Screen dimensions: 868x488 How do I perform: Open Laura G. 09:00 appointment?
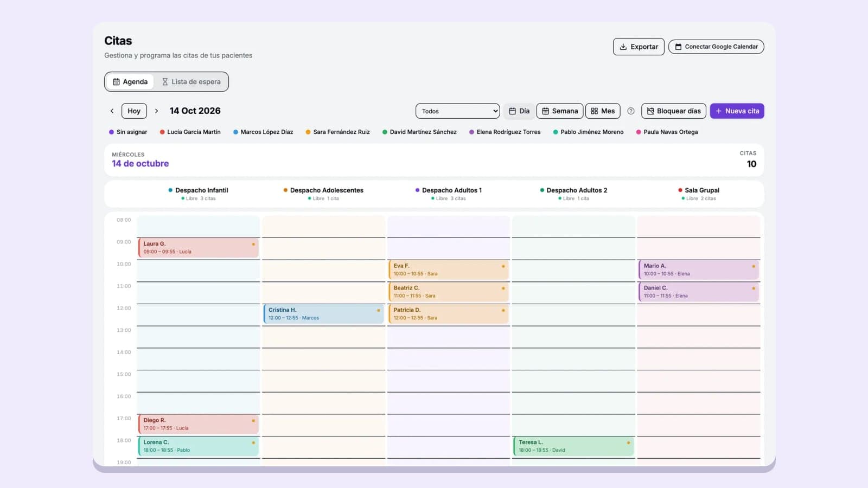pos(199,248)
